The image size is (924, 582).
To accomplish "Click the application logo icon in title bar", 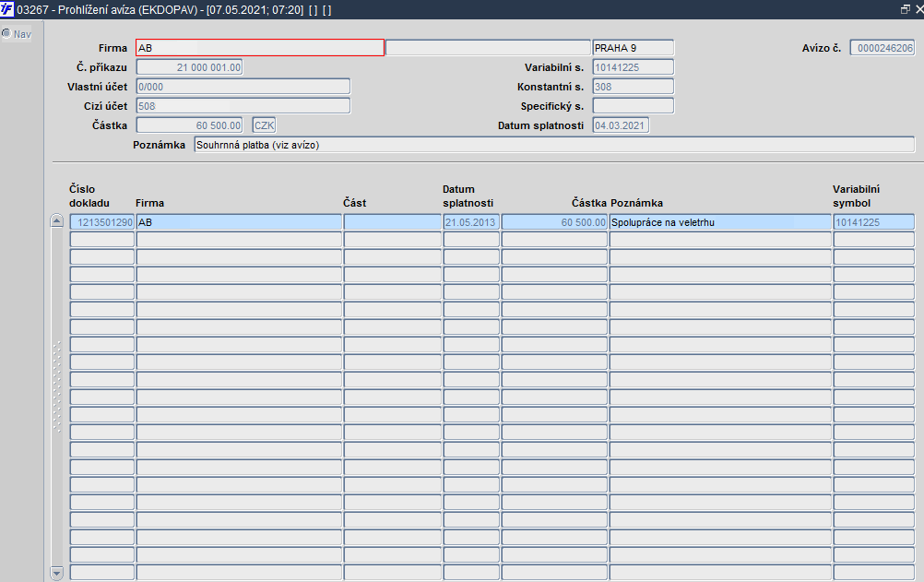I will [6, 9].
